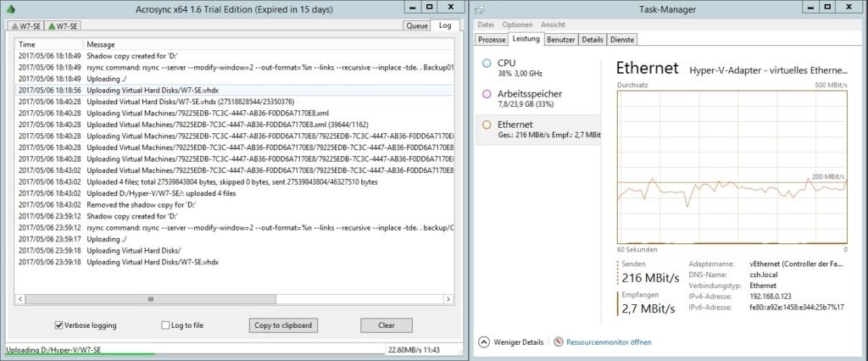Image resolution: width=868 pixels, height=361 pixels.
Task: Open the Datei menu
Action: [x=486, y=25]
